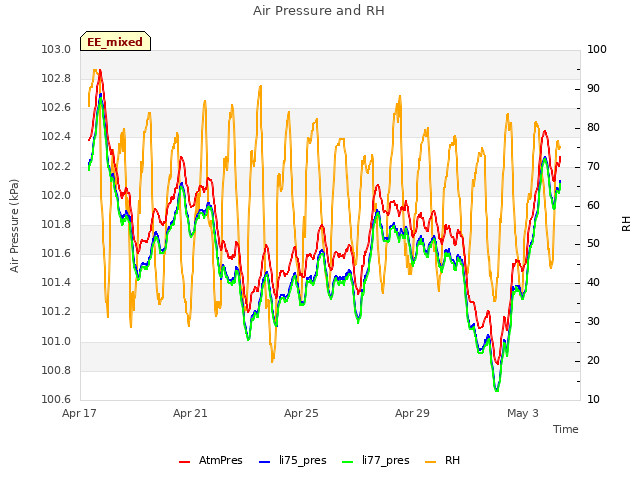Click the green li77_pres legend color marker
This screenshot has width=640, height=480.
[x=348, y=462]
